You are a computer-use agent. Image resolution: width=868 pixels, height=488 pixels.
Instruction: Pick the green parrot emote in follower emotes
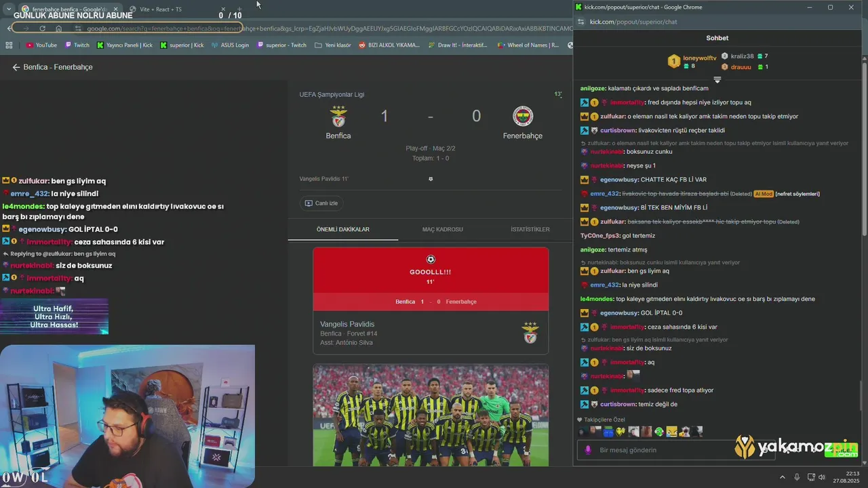(x=658, y=432)
